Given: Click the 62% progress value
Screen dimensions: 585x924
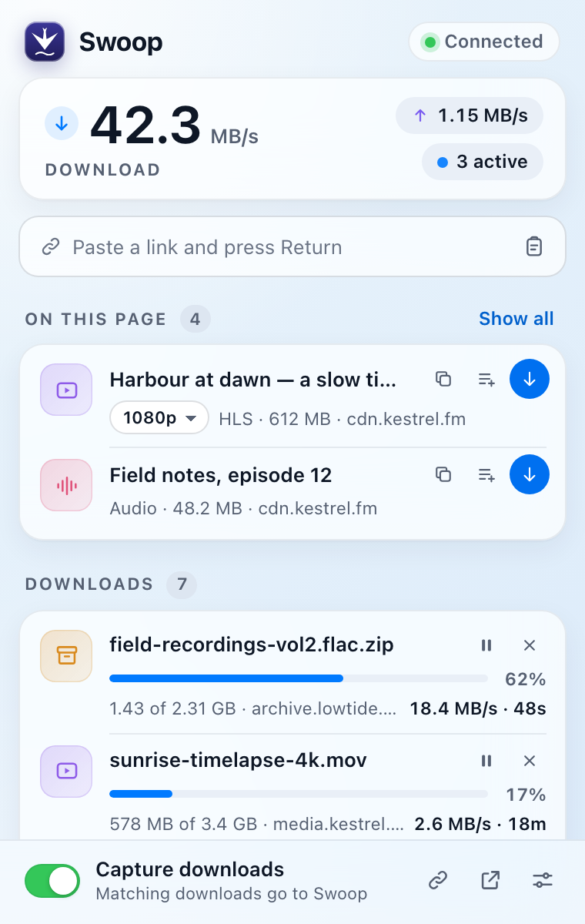Looking at the screenshot, I should coord(526,679).
